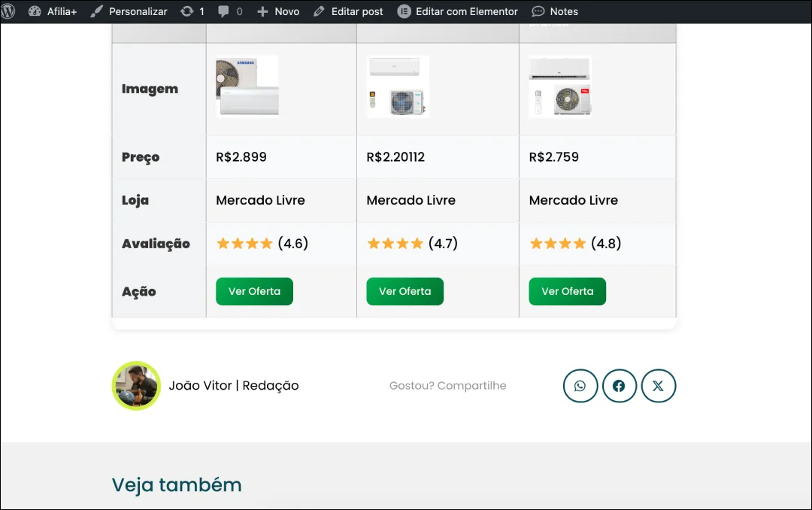
Task: Open the Afilia+ site dashboard menu
Action: 53,11
